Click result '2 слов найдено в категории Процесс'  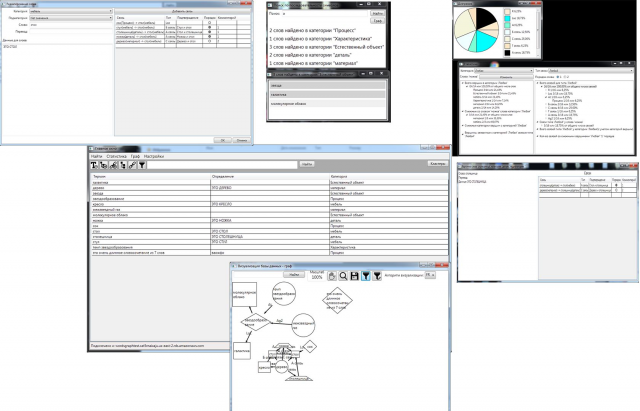pyautogui.click(x=313, y=30)
